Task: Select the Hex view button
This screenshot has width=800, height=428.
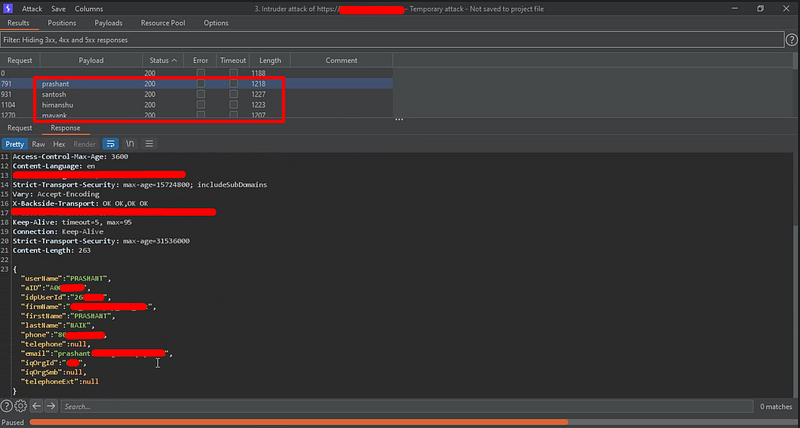Action: pyautogui.click(x=59, y=144)
